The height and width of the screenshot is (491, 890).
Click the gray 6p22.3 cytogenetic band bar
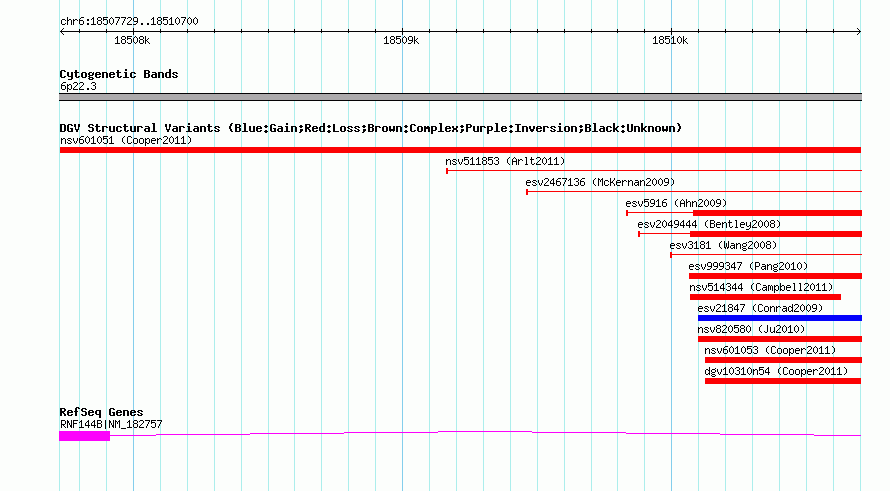pos(460,97)
